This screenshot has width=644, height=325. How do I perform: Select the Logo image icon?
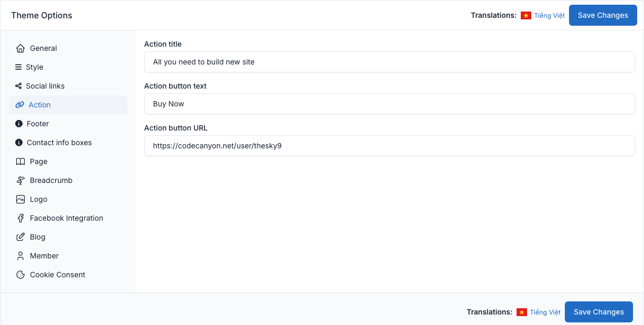[20, 199]
